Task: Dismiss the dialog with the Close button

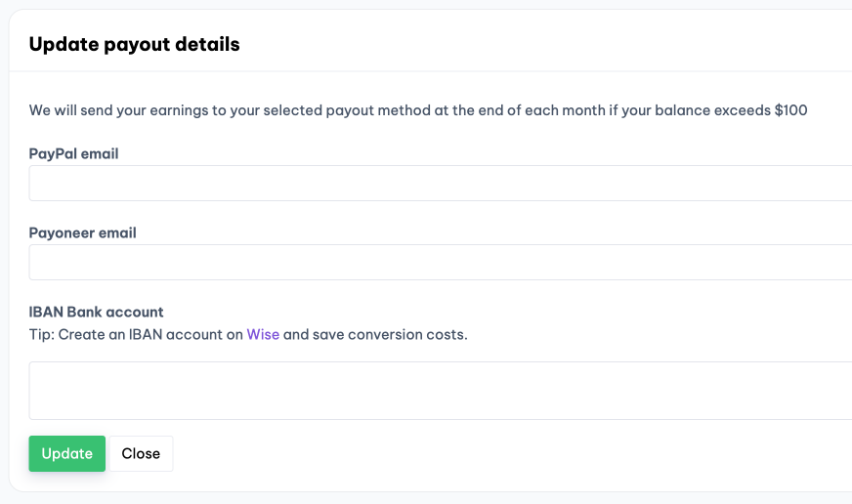Action: coord(141,453)
